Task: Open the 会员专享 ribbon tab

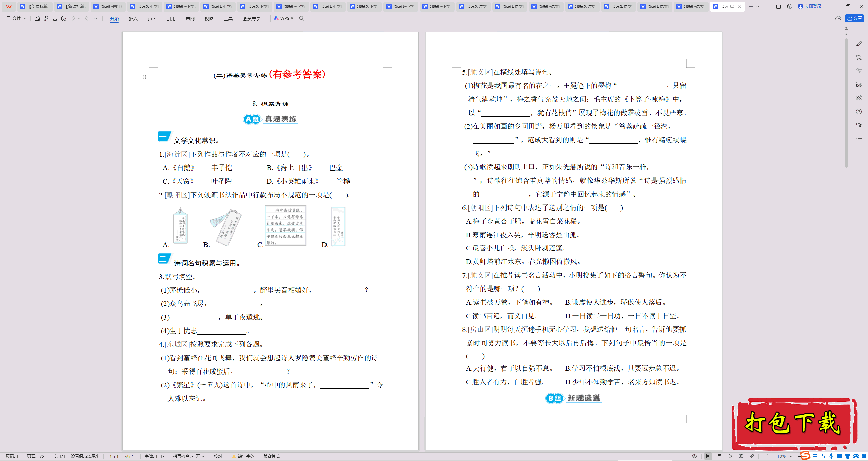Action: tap(252, 19)
